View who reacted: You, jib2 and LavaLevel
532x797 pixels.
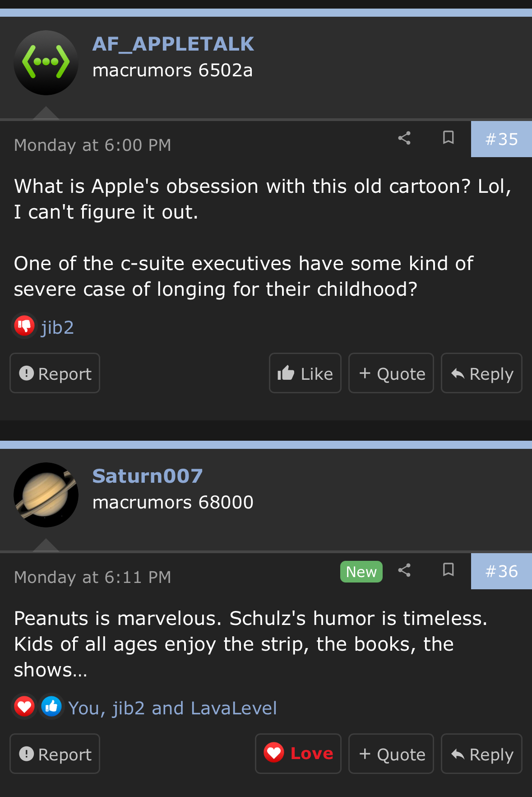point(172,708)
